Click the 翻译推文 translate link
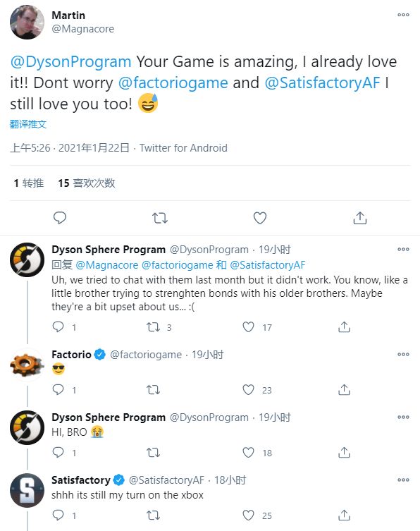Screen dimensions: 420x531 tap(28, 124)
